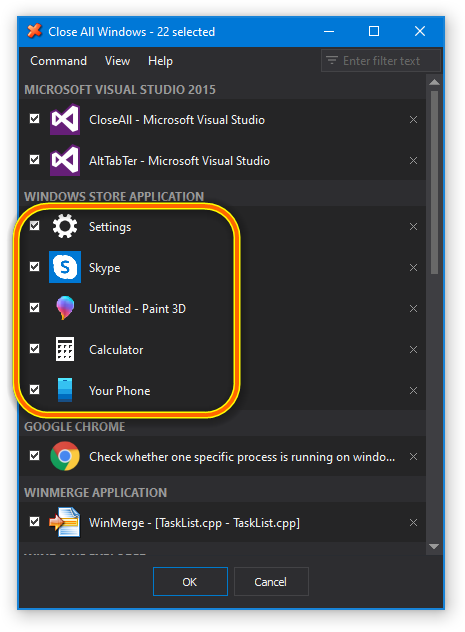The image size is (465, 632).
Task: Maximize the Close All Windows dialog
Action: [x=374, y=31]
